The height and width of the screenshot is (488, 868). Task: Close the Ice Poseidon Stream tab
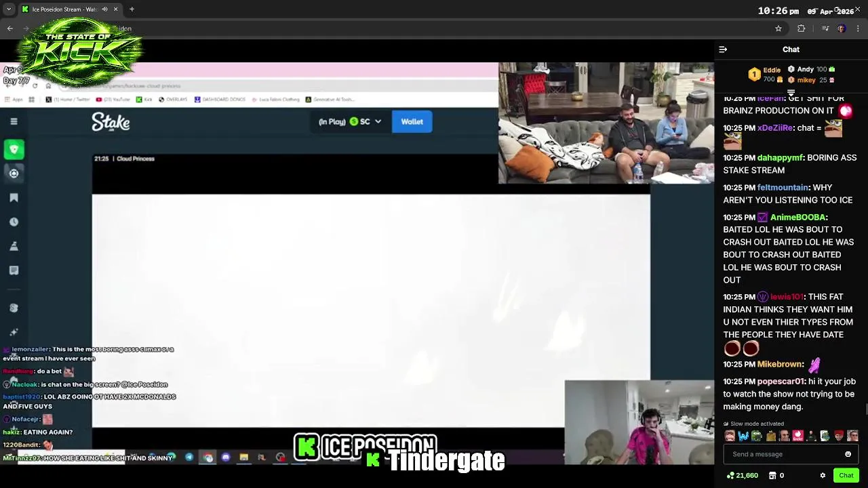(x=115, y=9)
